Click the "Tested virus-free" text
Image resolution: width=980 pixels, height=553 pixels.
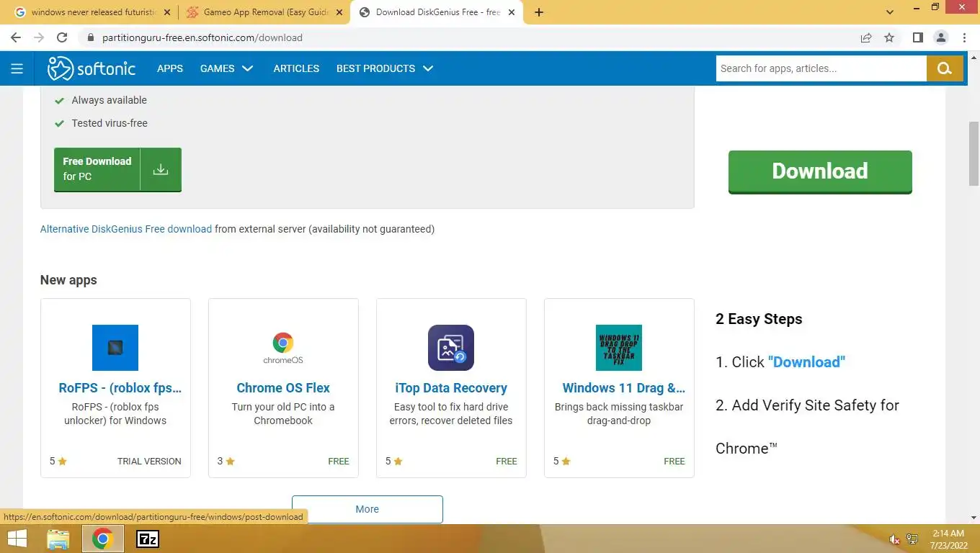tap(110, 123)
